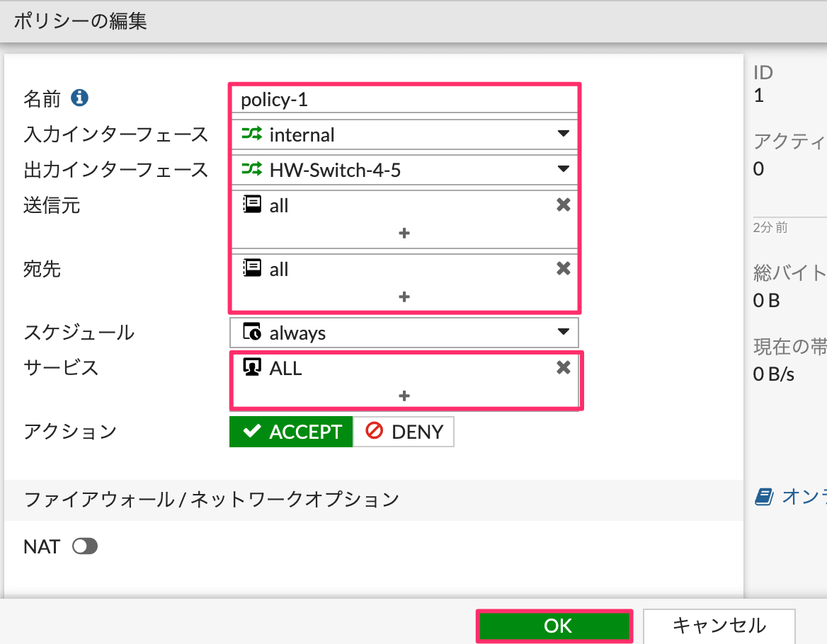Open the 入力インターフェース dropdown

[x=564, y=134]
